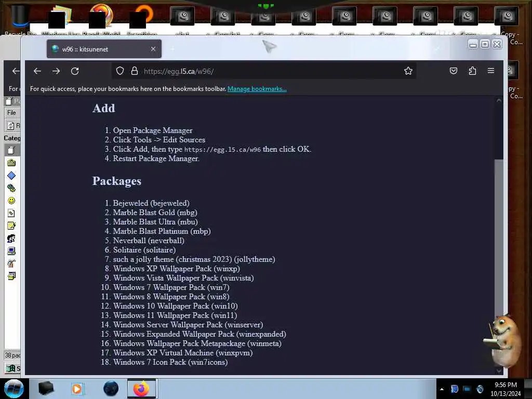The height and width of the screenshot is (399, 532).
Task: Reload the page with the refresh icon
Action: (x=75, y=71)
